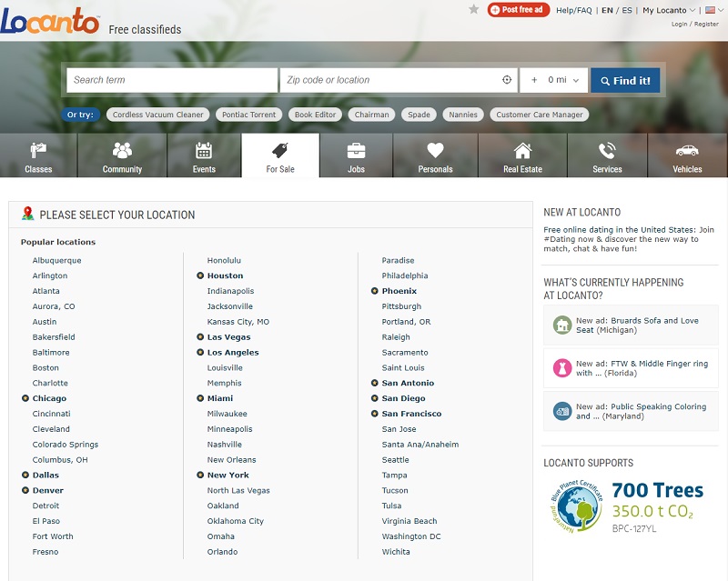The image size is (728, 581).
Task: Select Wichita location
Action: 396,551
